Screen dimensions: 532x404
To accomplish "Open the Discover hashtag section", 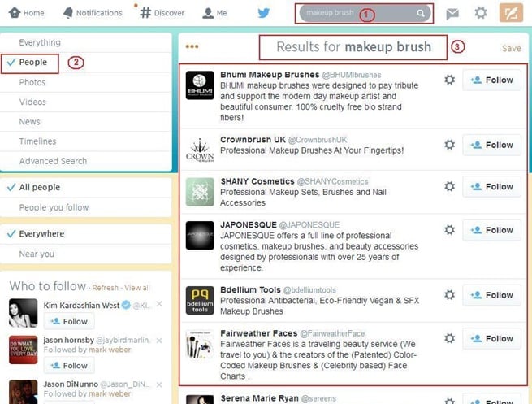I will (x=162, y=13).
